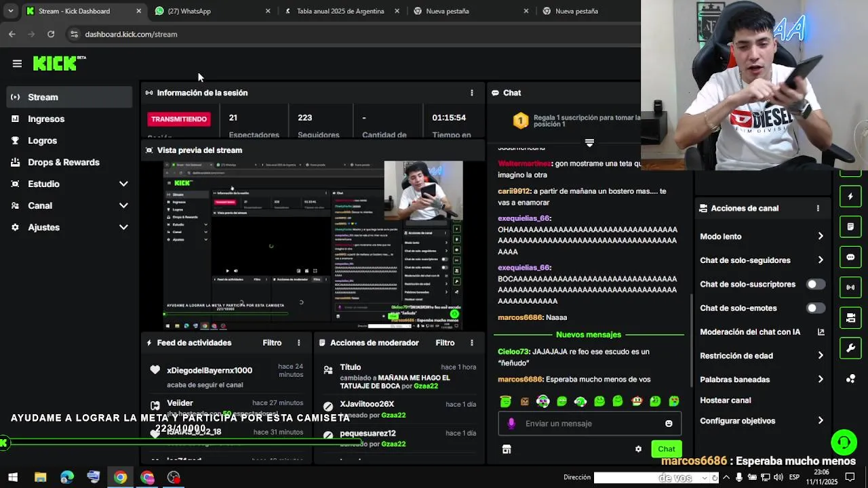
Task: Click the browser address bar URL
Action: (131, 34)
